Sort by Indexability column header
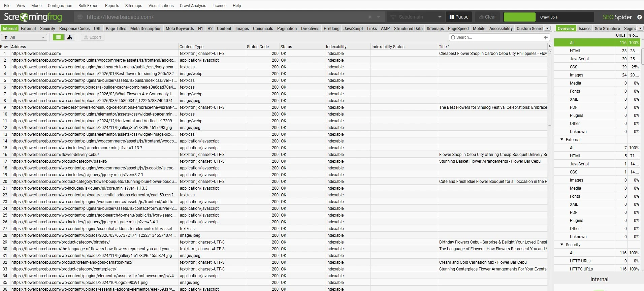Viewport: 644px width, 291px height. 348,46
